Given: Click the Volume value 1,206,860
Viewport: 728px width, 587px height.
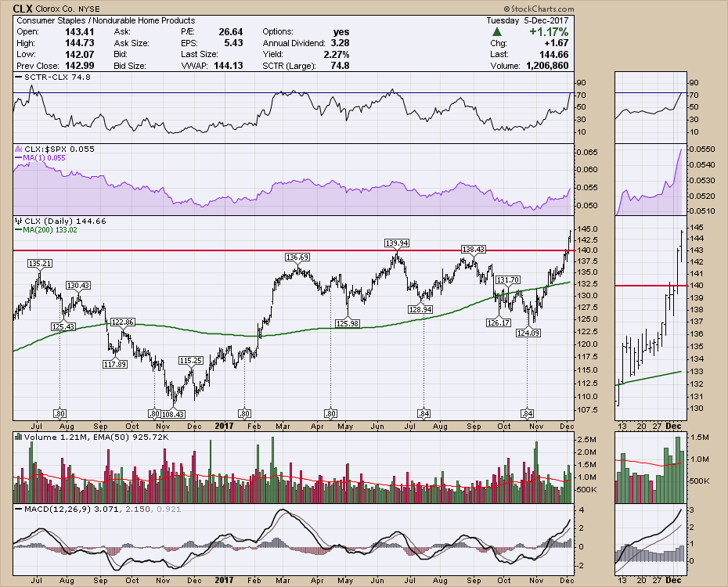Looking at the screenshot, I should (x=547, y=66).
